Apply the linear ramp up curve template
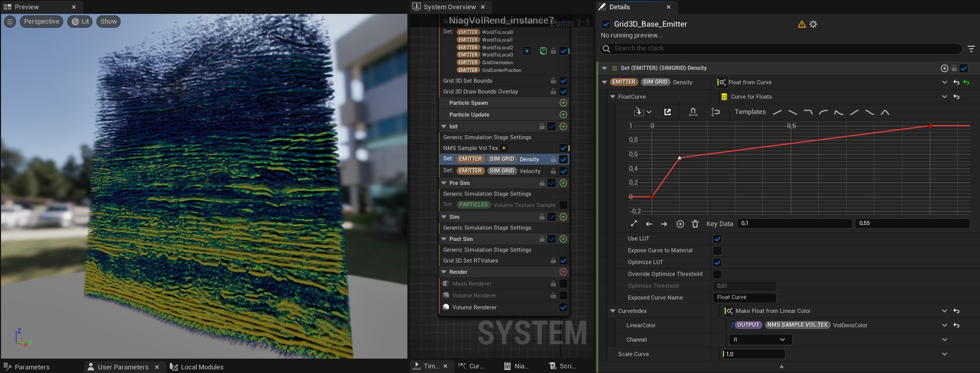This screenshot has width=980, height=373. coord(777,112)
